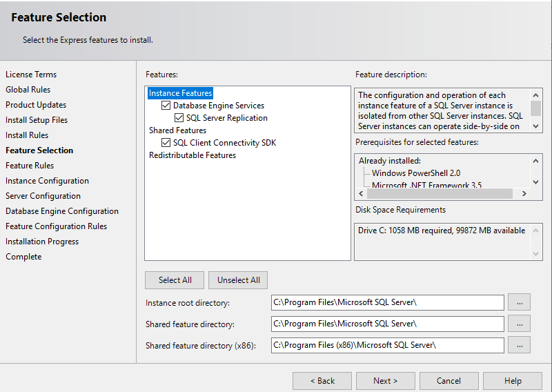Click the Microsoft .NET Framework 3.5 prerequisite

point(426,185)
